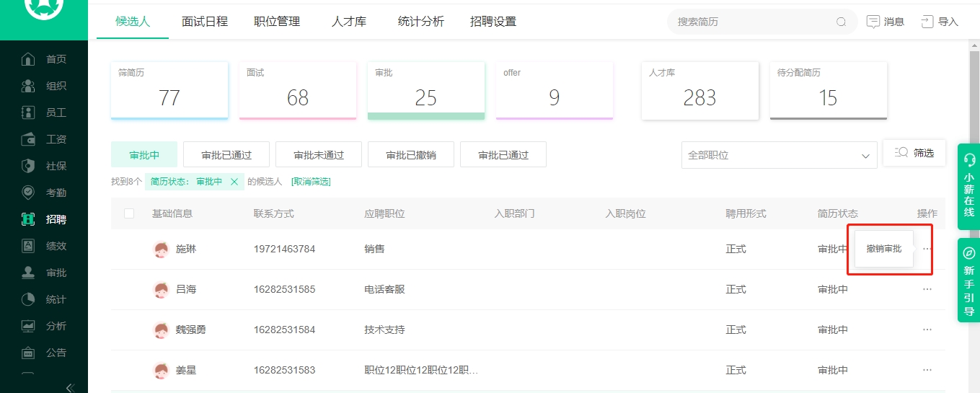Click the 统计 pie chart icon

click(x=28, y=299)
